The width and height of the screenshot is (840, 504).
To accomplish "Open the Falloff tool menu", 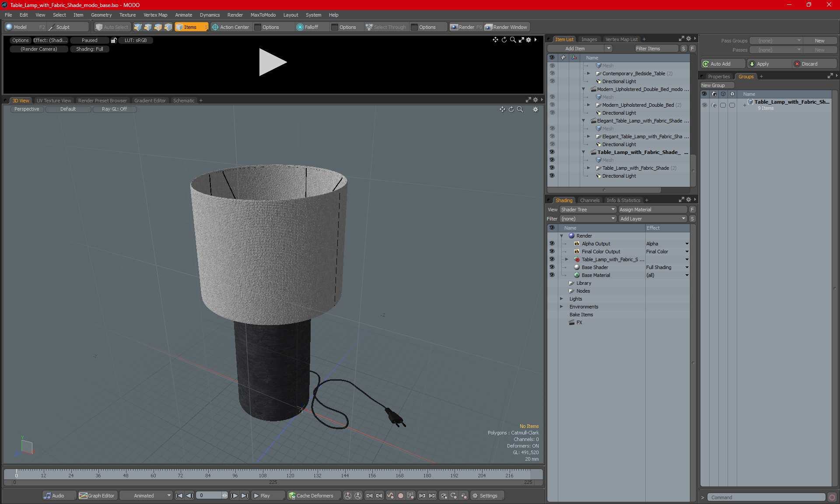I will pos(311,27).
